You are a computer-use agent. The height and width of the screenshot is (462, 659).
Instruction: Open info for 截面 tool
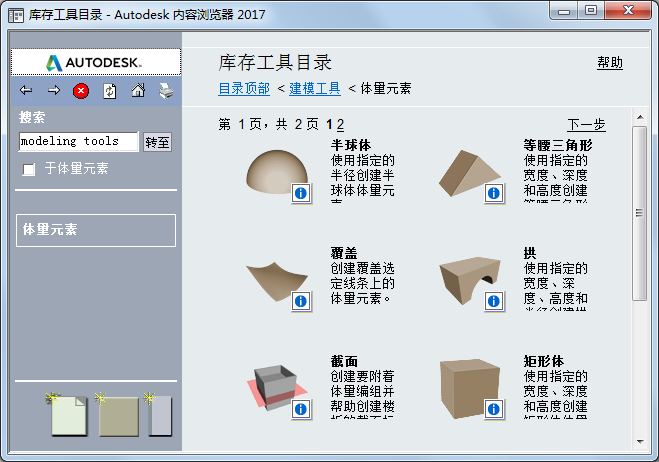(x=301, y=409)
